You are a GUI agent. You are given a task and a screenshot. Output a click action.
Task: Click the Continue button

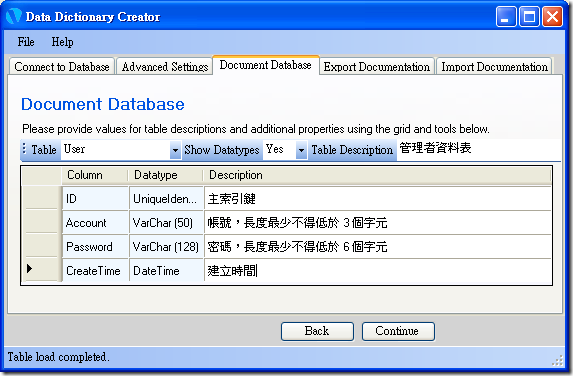point(398,331)
